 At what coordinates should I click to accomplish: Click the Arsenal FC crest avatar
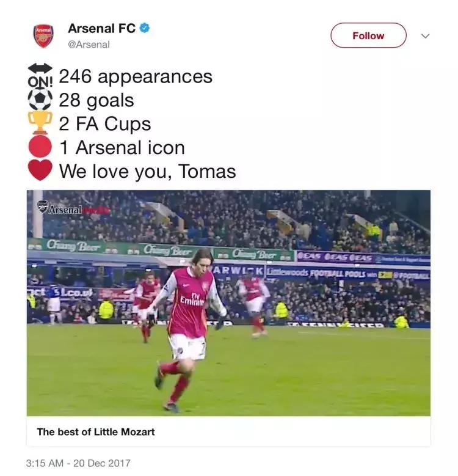coord(43,36)
